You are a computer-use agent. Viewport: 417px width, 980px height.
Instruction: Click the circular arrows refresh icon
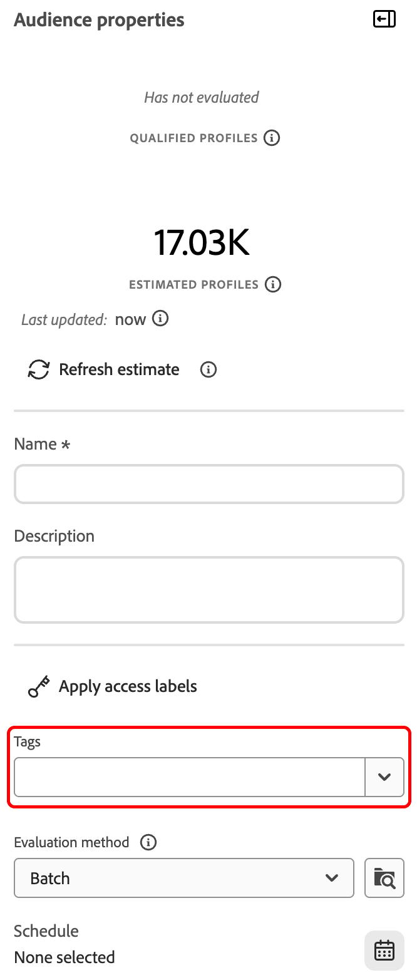[39, 369]
